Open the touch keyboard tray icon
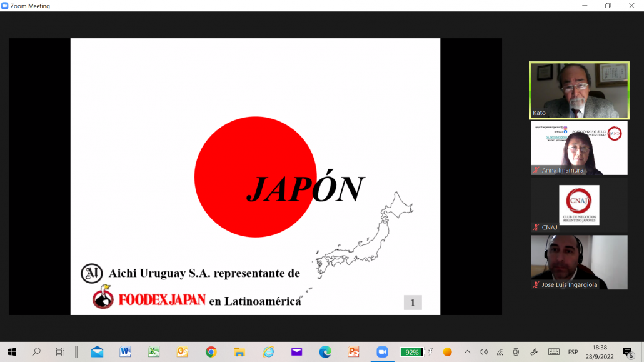Screen dimensions: 644x362 [x=553, y=352]
